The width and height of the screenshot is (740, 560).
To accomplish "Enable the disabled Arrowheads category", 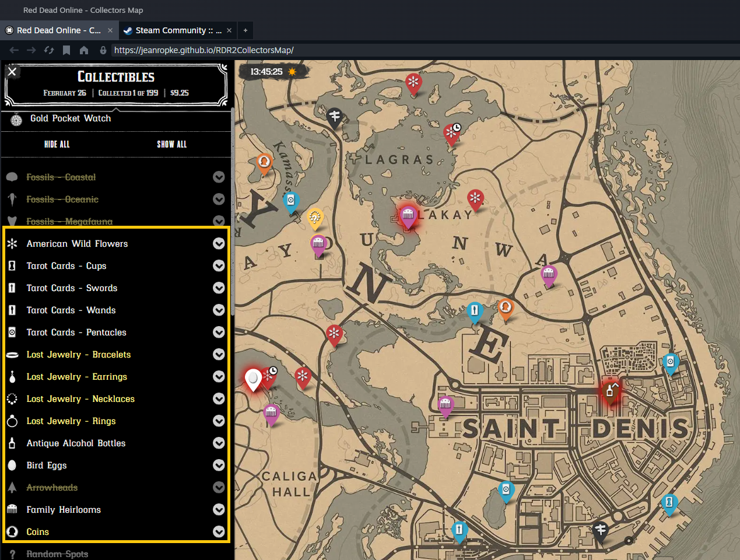I will [x=52, y=488].
